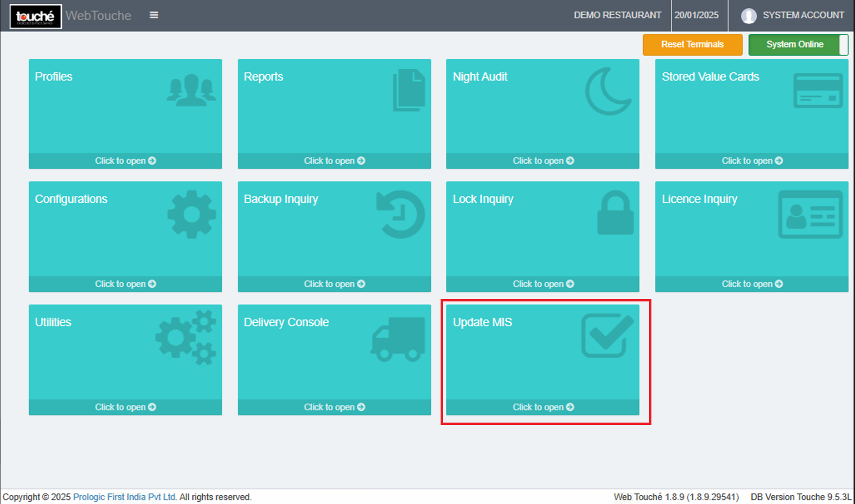Click the Licence Inquiry ID card icon
Image resolution: width=855 pixels, height=504 pixels.
point(810,214)
